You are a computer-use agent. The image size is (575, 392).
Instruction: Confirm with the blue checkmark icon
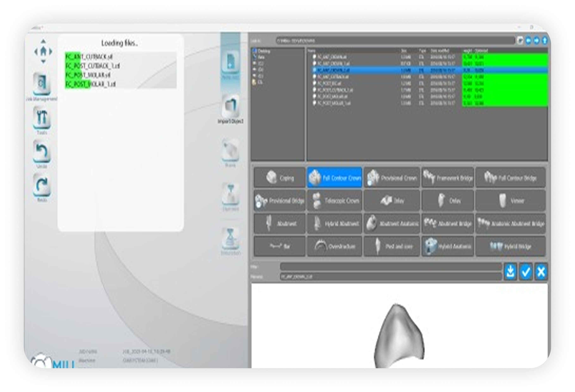(526, 272)
